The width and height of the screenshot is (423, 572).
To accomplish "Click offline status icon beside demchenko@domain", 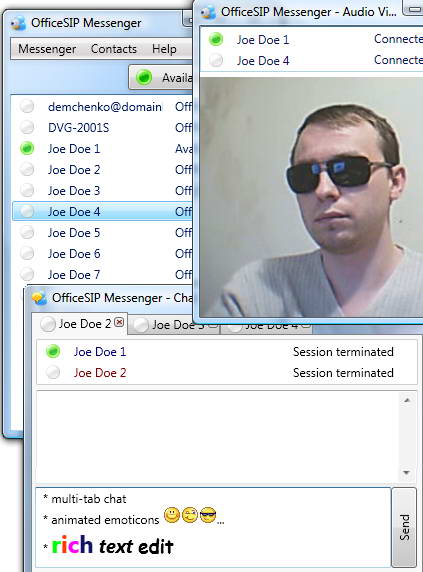I will coord(27,107).
